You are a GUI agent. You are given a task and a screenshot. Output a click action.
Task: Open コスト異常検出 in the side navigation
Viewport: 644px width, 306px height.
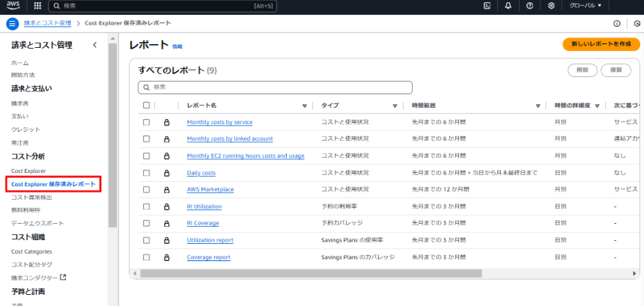point(31,198)
